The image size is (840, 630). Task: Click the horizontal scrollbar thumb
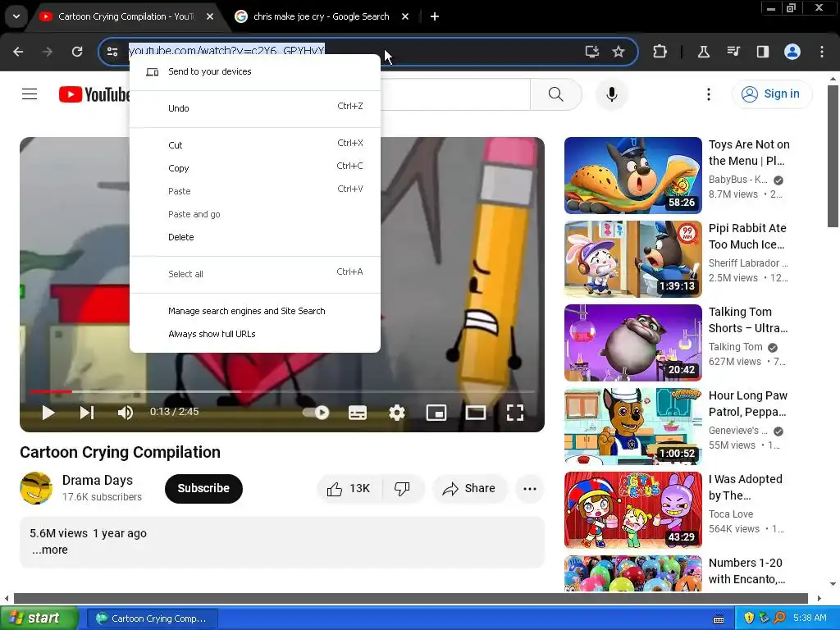click(410, 598)
